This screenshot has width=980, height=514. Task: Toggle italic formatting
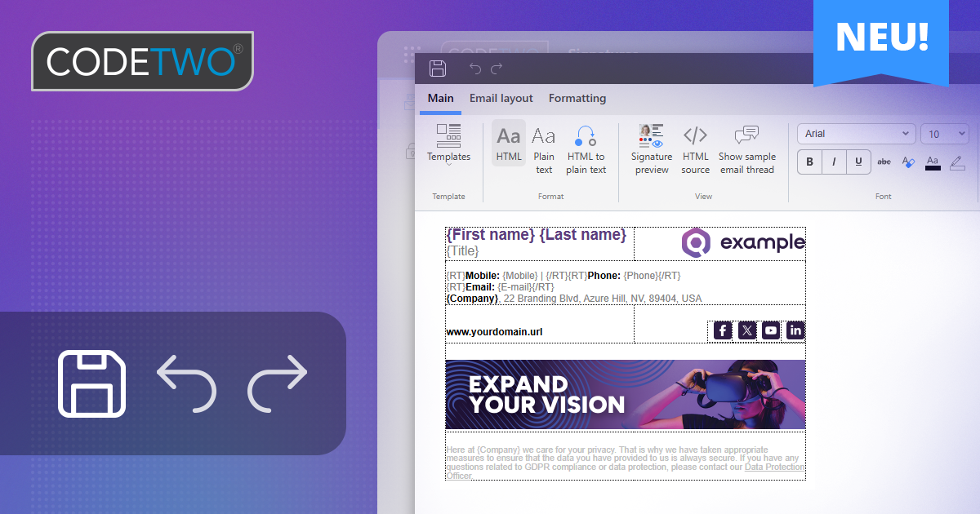click(834, 162)
